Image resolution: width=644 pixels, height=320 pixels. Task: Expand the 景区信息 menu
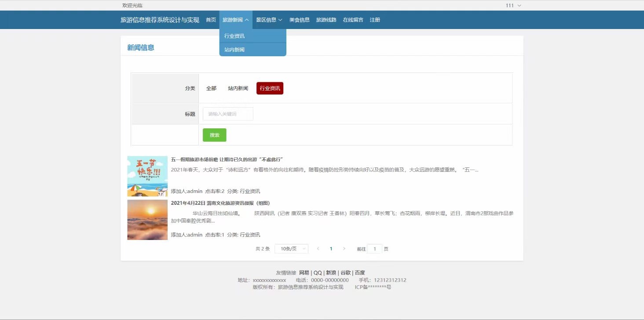pos(269,20)
